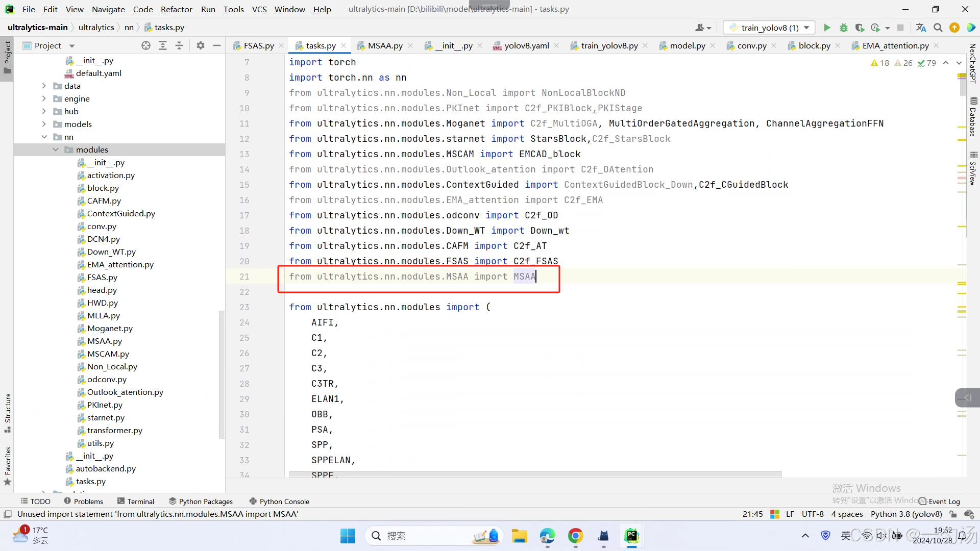Open Google Chrome from the taskbar

click(575, 536)
